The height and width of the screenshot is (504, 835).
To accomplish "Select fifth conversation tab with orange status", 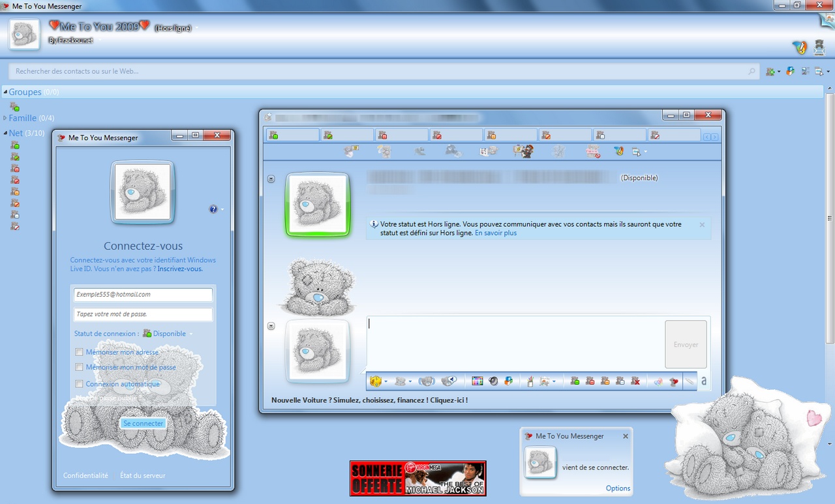I will pyautogui.click(x=511, y=135).
